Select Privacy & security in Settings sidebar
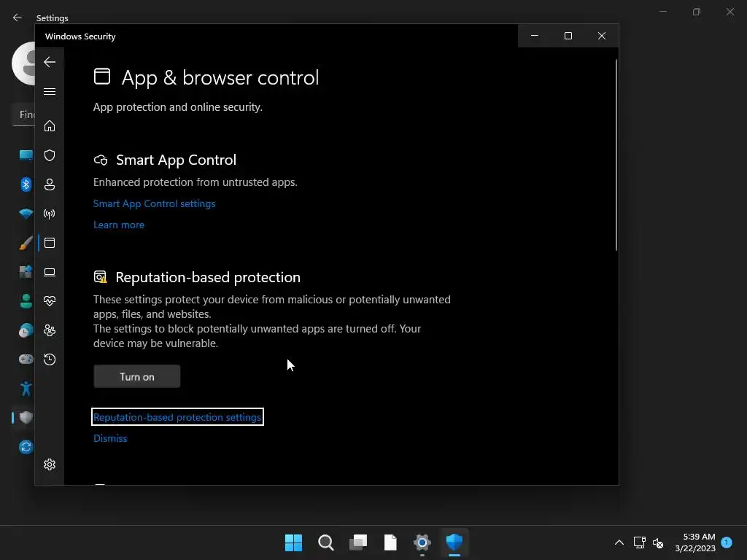Screen dimensions: 747x560 point(26,418)
